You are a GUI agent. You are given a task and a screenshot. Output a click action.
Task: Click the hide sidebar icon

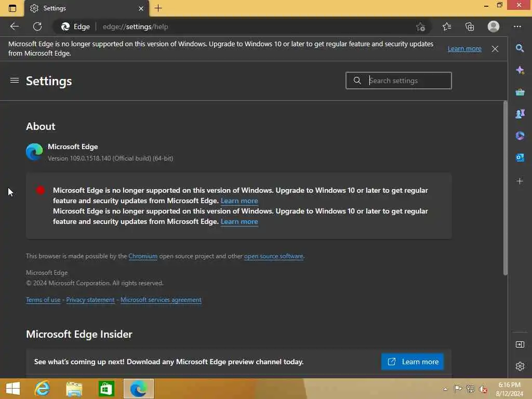click(520, 344)
